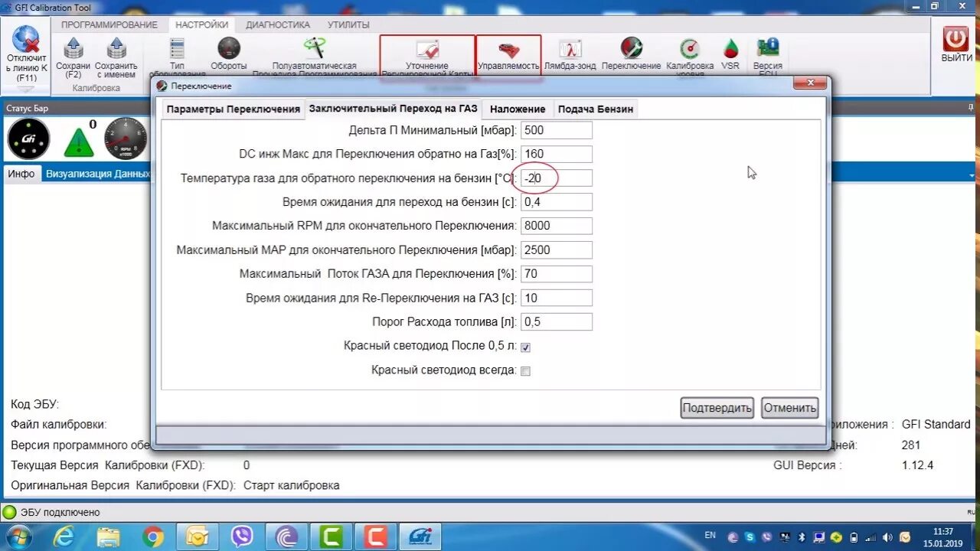Click the Подтвердить button

(x=717, y=408)
